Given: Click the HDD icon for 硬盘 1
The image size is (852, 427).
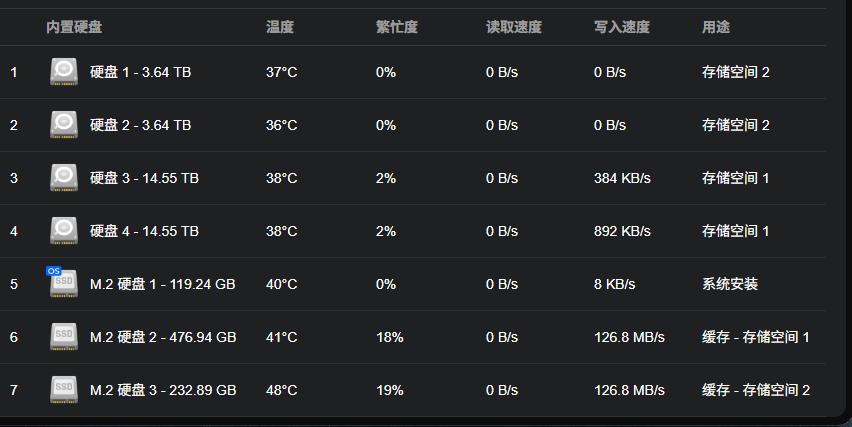Looking at the screenshot, I should point(64,72).
